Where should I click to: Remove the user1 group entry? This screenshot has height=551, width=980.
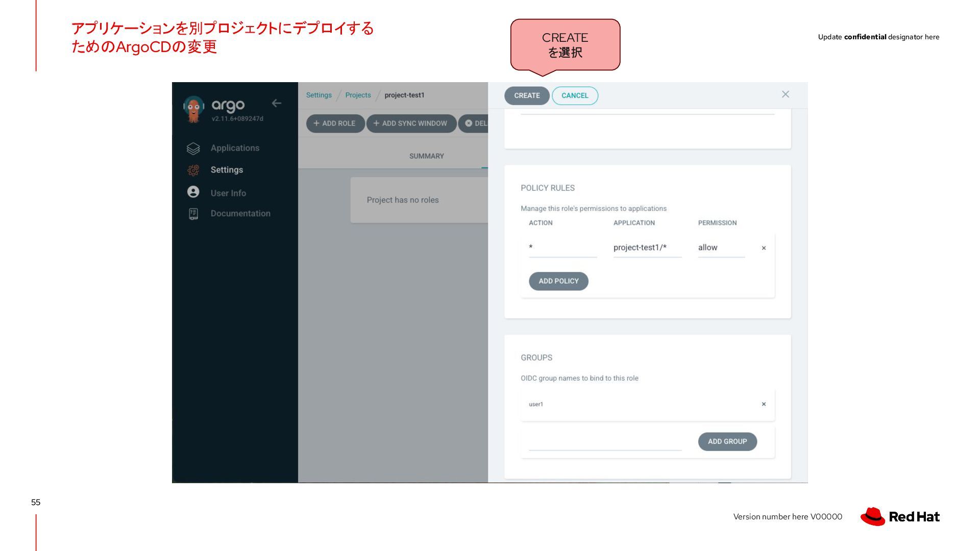tap(764, 404)
